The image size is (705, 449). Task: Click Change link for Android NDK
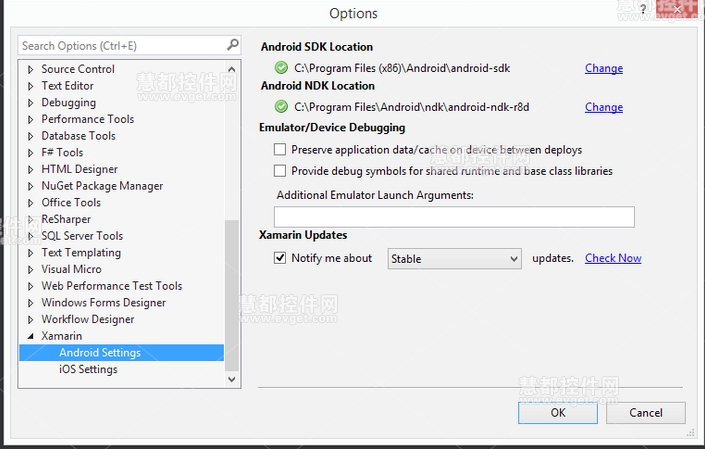604,107
